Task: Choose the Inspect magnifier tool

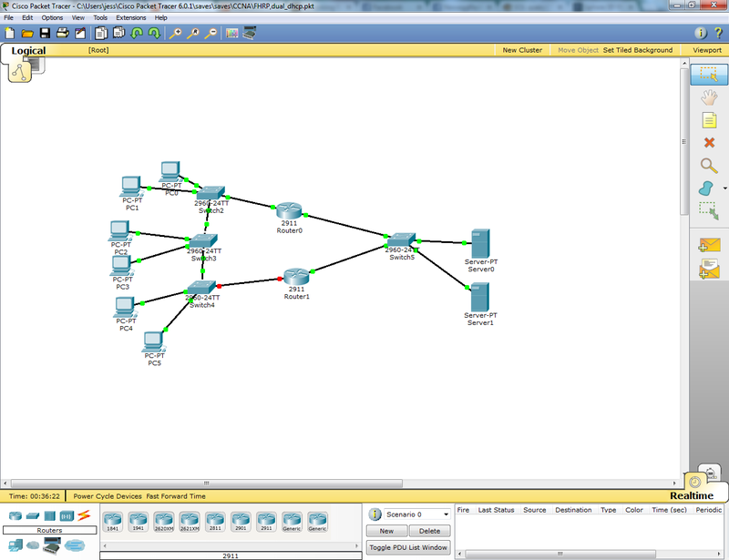Action: click(710, 167)
